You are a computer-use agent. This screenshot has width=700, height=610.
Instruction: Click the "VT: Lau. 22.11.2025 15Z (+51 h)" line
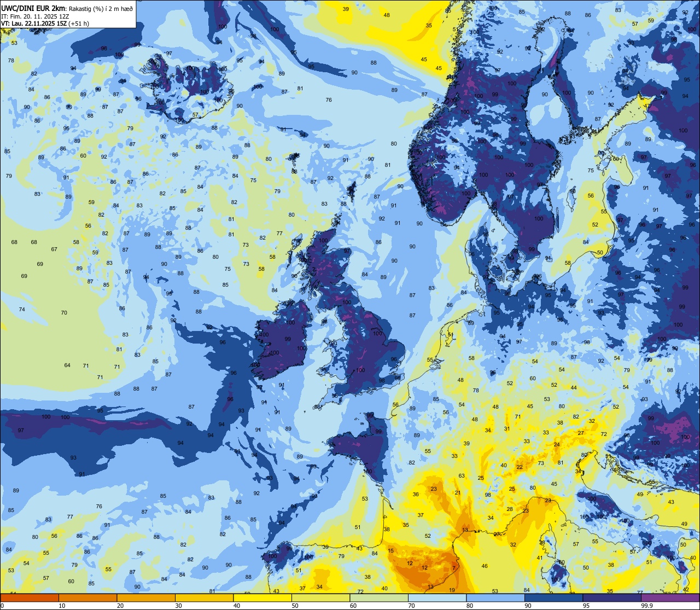pyautogui.click(x=45, y=24)
